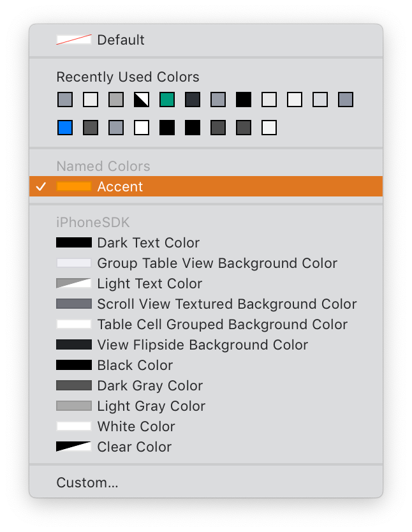
Task: Click the White Color swatch
Action: pos(75,426)
